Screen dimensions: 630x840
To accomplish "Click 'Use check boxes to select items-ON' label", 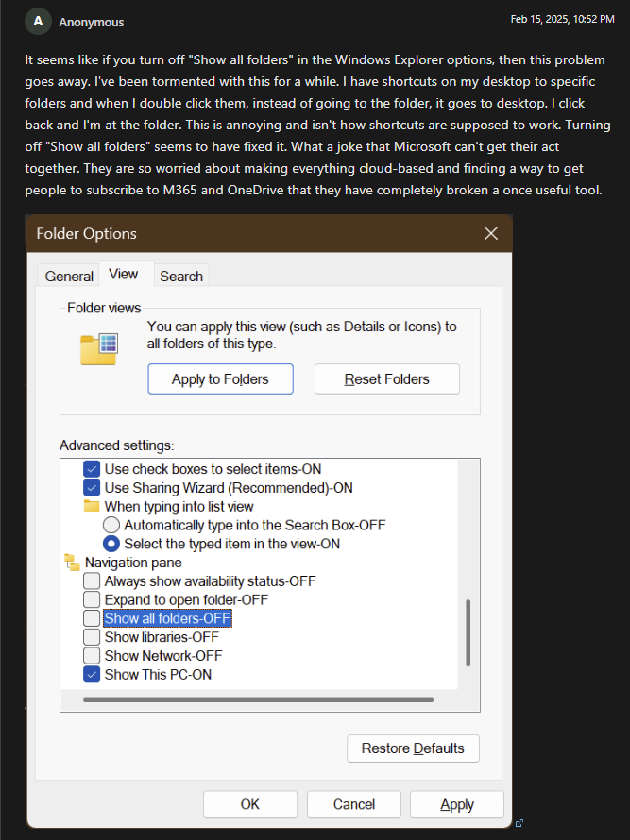I will point(213,469).
